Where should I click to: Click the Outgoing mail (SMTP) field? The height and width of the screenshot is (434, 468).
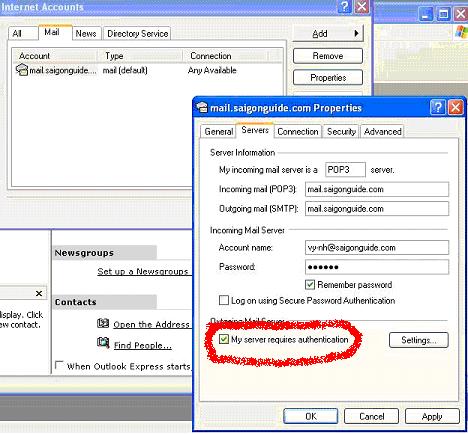pyautogui.click(x=377, y=209)
